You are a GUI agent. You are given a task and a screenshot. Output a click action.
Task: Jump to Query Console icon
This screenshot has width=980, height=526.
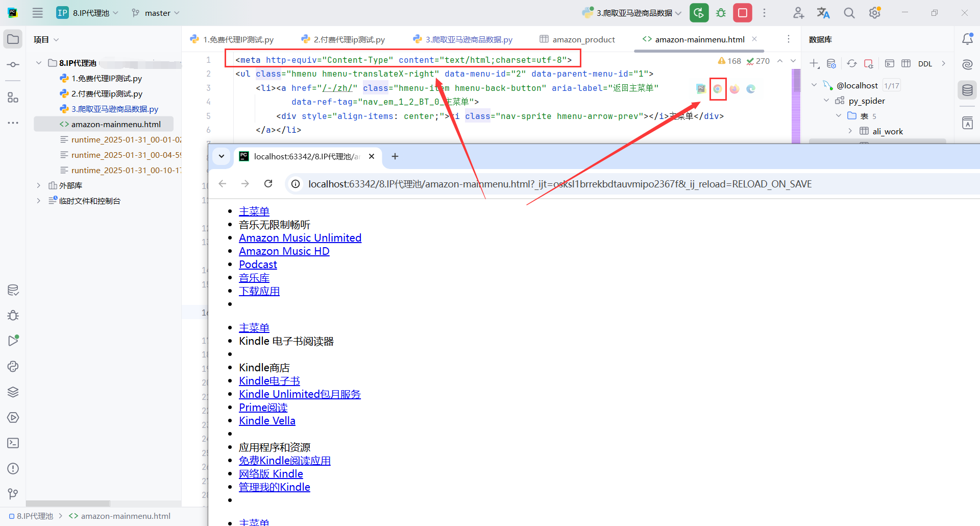point(890,64)
